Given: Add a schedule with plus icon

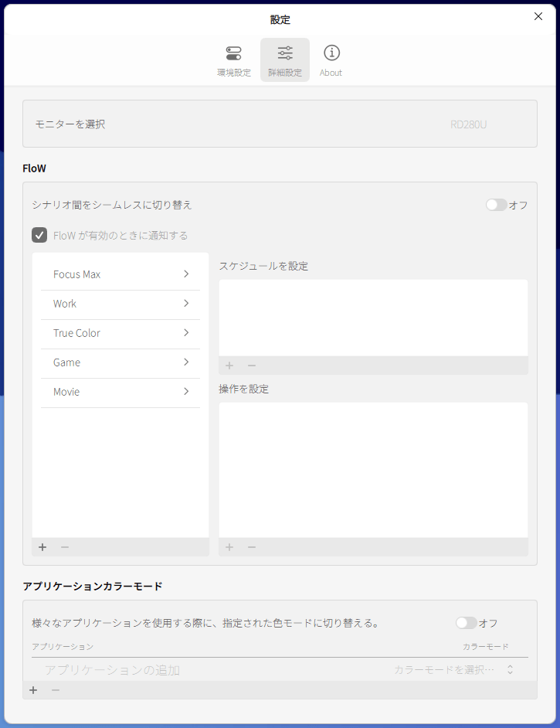Looking at the screenshot, I should click(229, 366).
